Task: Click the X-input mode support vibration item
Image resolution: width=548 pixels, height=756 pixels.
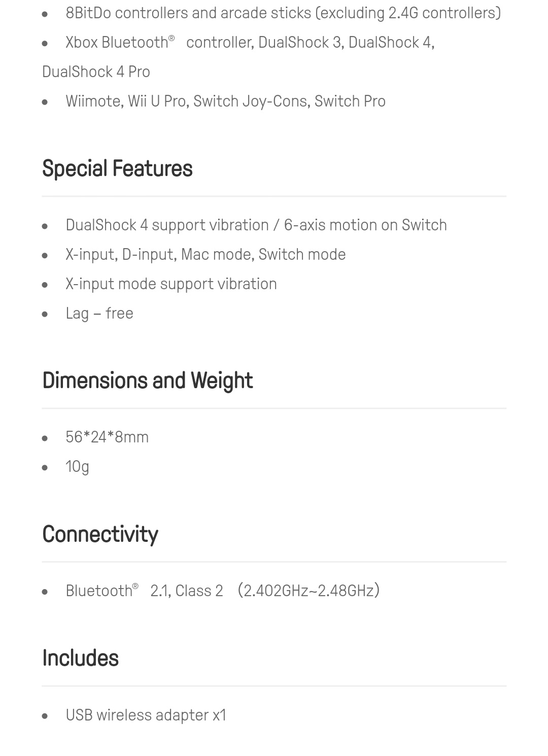Action: (x=171, y=284)
